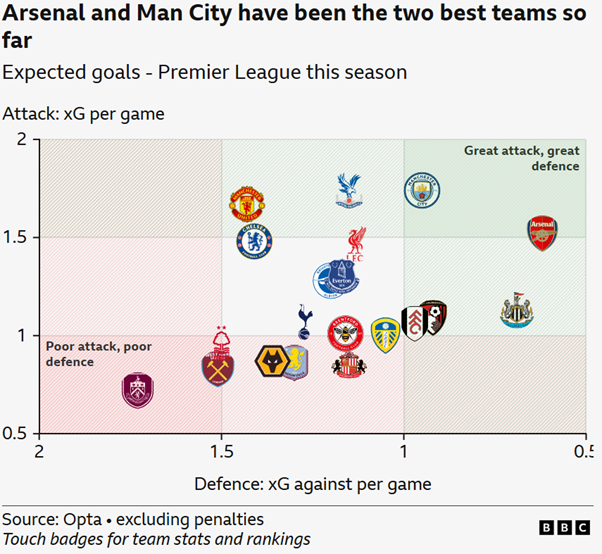The height and width of the screenshot is (554, 602).
Task: Click the Leeds United badge
Action: click(x=385, y=333)
